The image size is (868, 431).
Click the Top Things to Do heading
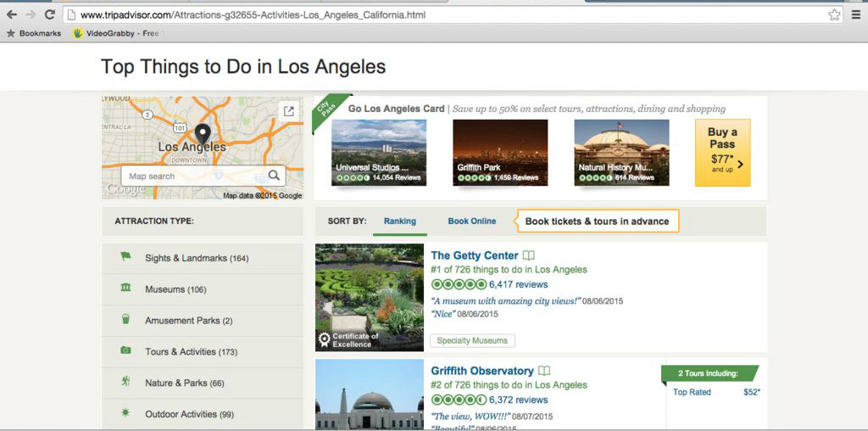[243, 67]
